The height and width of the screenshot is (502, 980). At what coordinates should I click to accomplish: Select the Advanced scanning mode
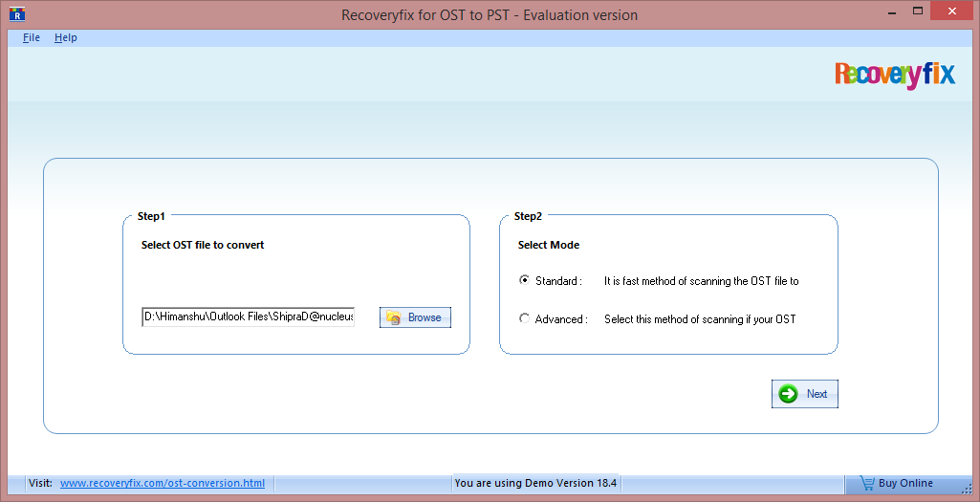[524, 318]
